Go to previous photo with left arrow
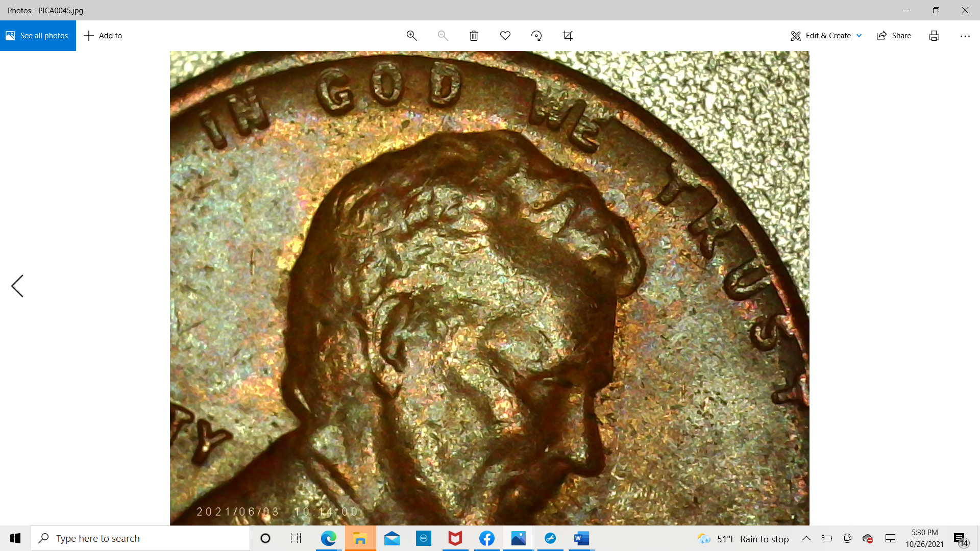 coord(17,286)
